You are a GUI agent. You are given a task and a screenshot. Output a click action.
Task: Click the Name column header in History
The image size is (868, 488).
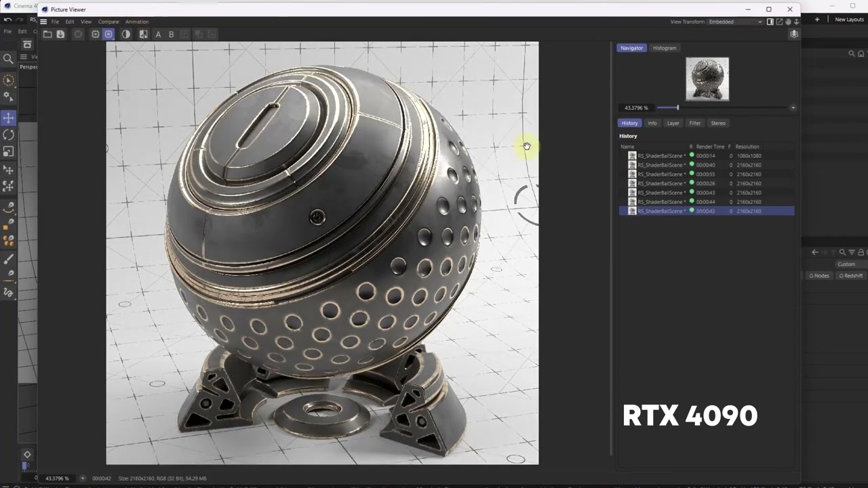coord(628,146)
